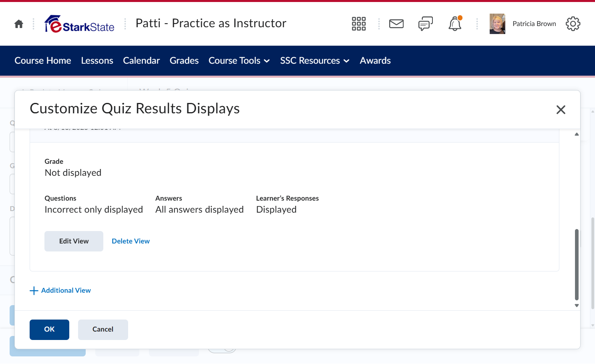Click the dialog scrollbar thumb
Screen dimensions: 595x364
click(x=577, y=265)
